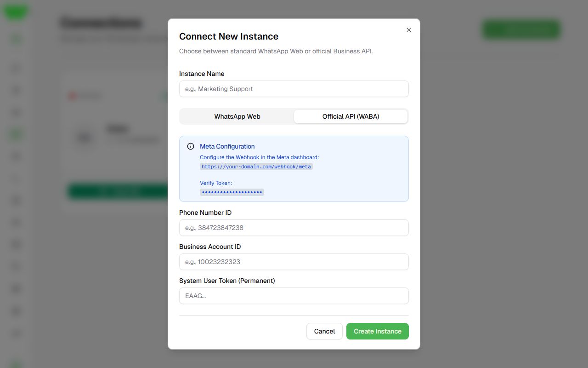Screen dimensions: 588x368
Task: Click the Meta Configuration info icon
Action: 191,146
